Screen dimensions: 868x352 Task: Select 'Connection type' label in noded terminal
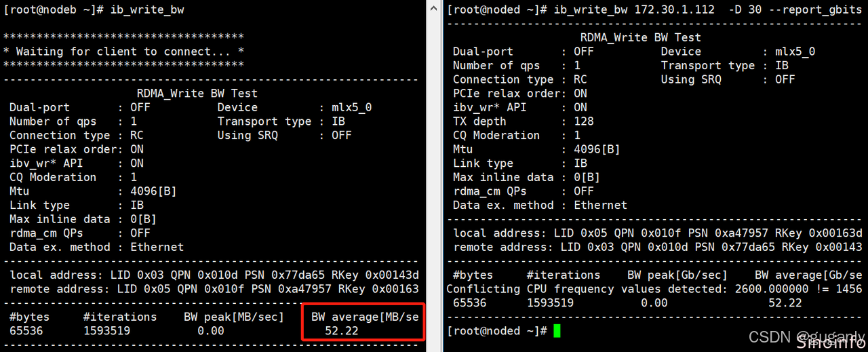click(503, 79)
